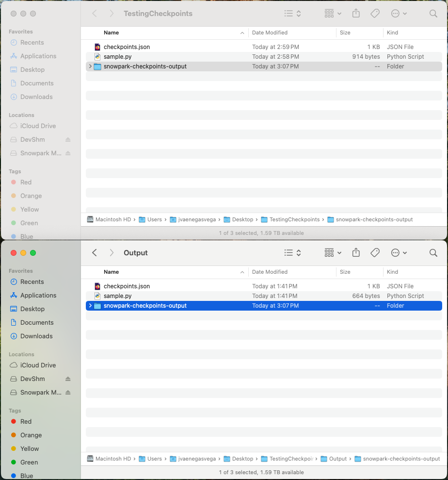
Task: Open the list view switcher in the Output window
Action: click(x=292, y=253)
